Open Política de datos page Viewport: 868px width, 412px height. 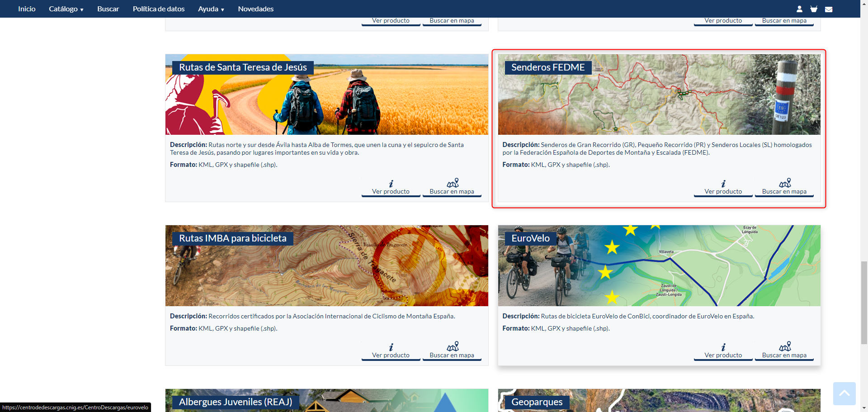click(158, 9)
